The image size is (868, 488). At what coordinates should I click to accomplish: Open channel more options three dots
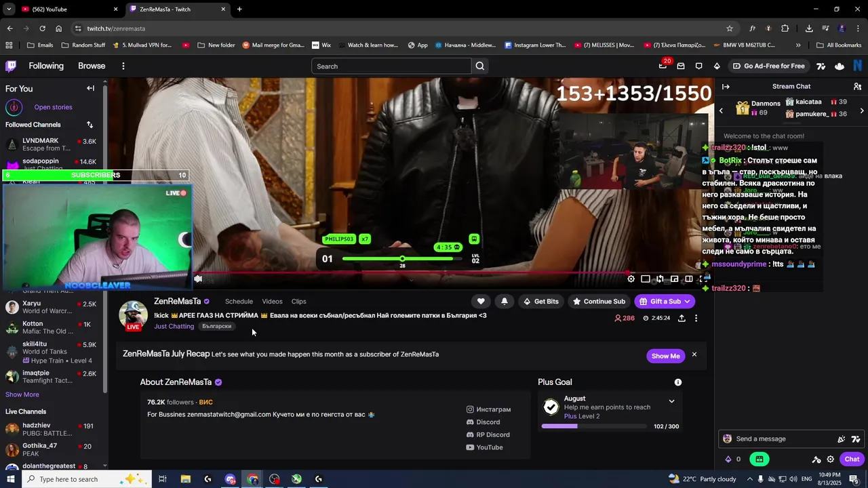click(696, 318)
